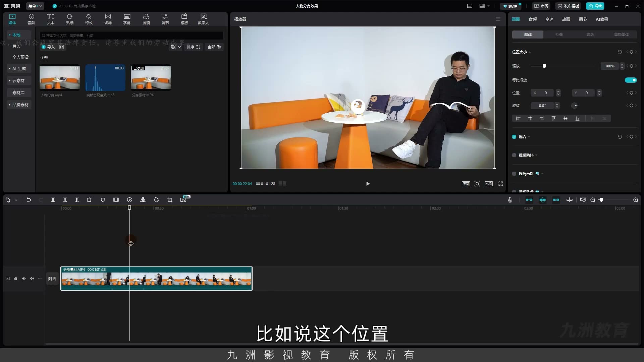
Task: Click the reverse playback icon in timeline toolbar
Action: pos(129,200)
